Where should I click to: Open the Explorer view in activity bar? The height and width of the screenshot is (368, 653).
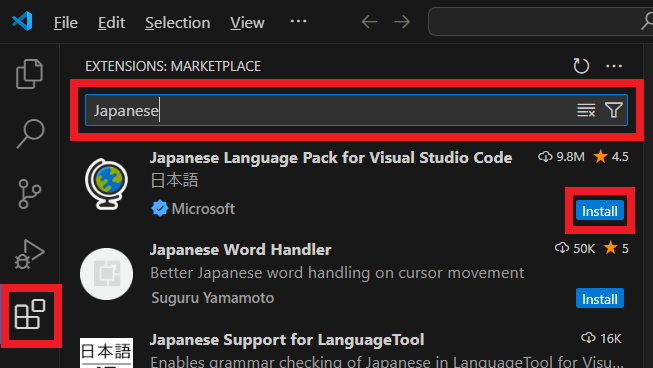(x=29, y=74)
